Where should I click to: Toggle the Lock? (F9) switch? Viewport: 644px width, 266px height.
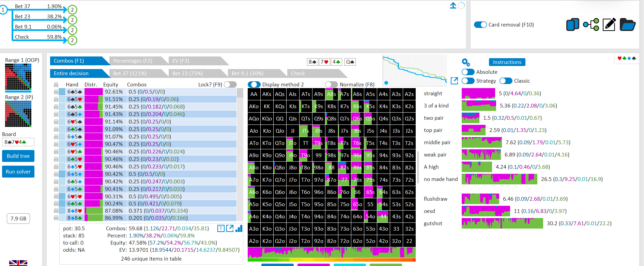point(230,84)
